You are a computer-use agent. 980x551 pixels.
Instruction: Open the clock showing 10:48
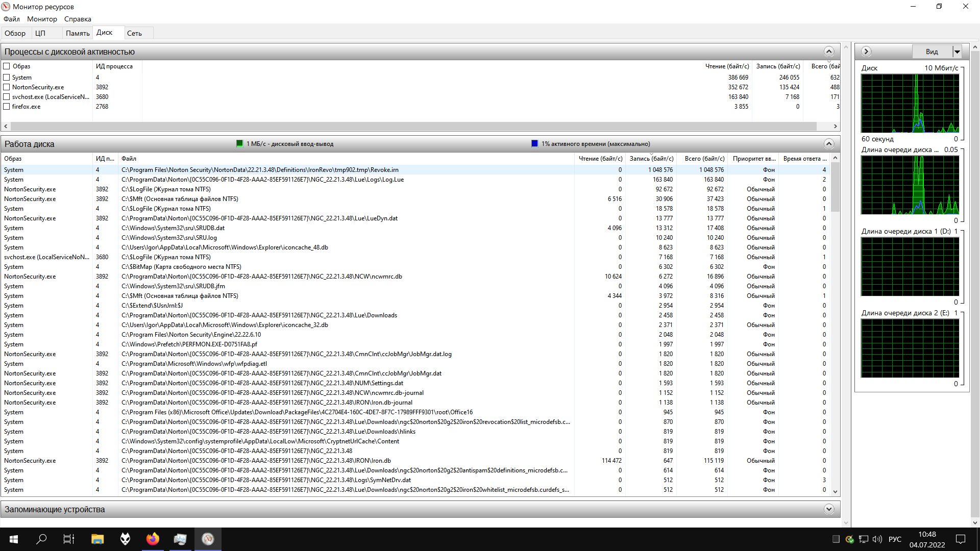927,539
